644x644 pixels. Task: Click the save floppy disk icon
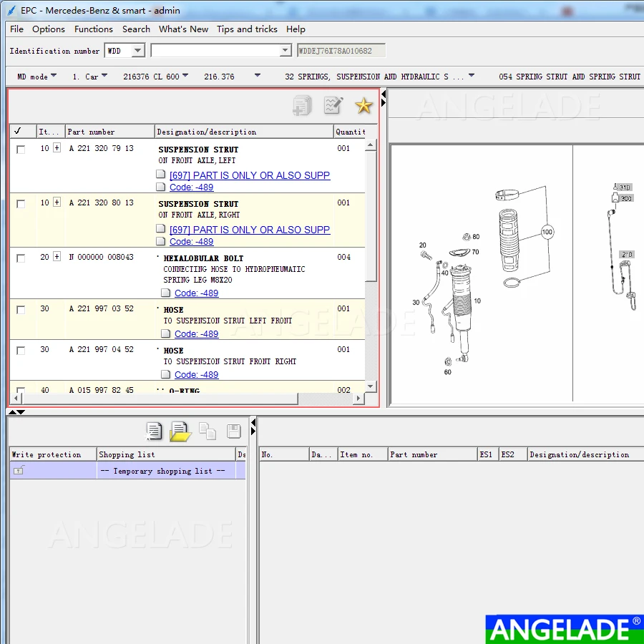[x=234, y=431]
